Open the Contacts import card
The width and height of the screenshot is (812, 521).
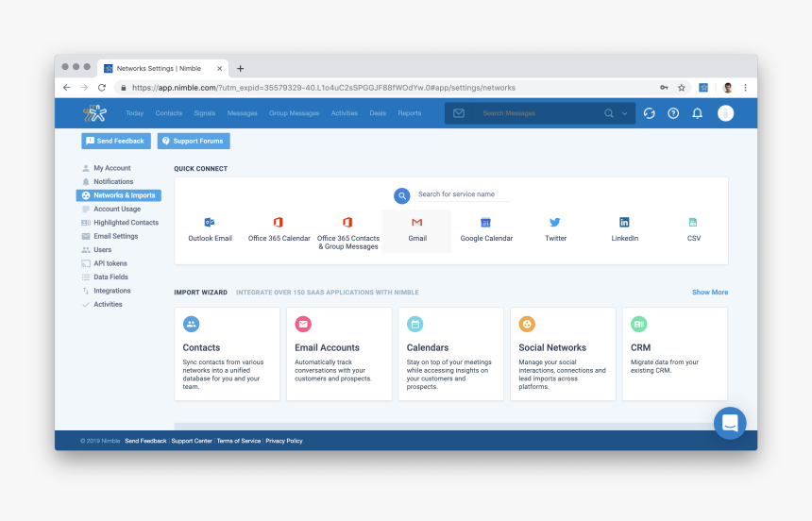click(227, 354)
